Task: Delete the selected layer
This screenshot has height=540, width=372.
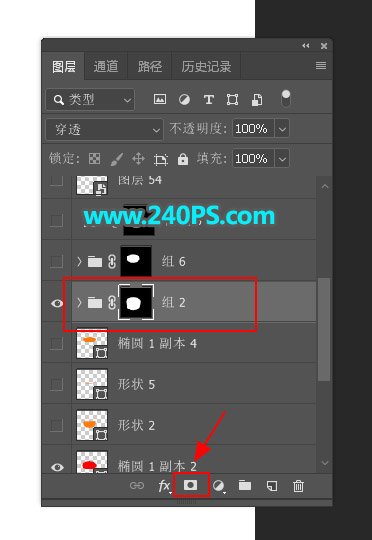Action: click(x=298, y=486)
